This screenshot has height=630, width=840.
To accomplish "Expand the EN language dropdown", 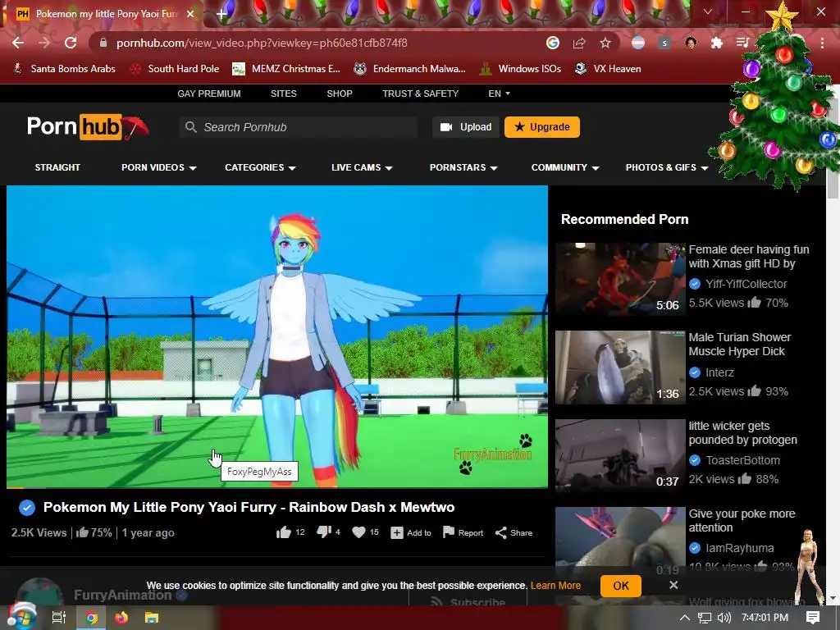I will pos(499,94).
